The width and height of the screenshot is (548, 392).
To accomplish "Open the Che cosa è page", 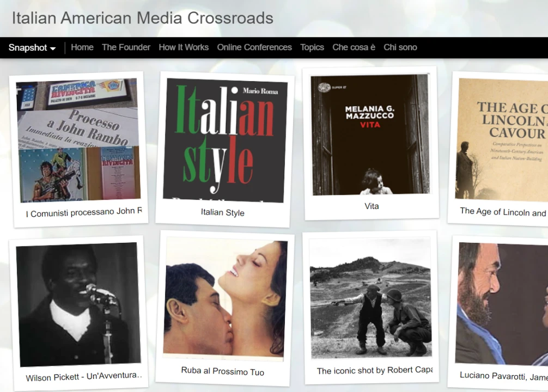I will 354,47.
